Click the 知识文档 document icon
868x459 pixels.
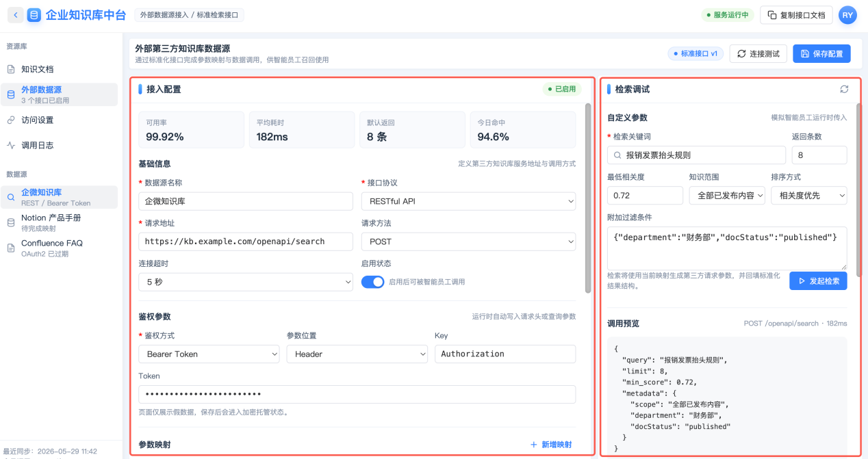pos(11,69)
